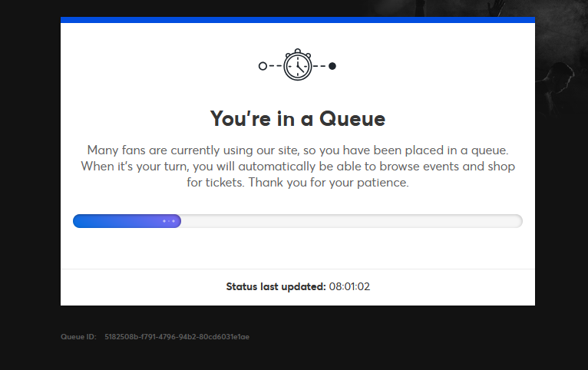Click the animated dots inside progress bar

pos(170,221)
